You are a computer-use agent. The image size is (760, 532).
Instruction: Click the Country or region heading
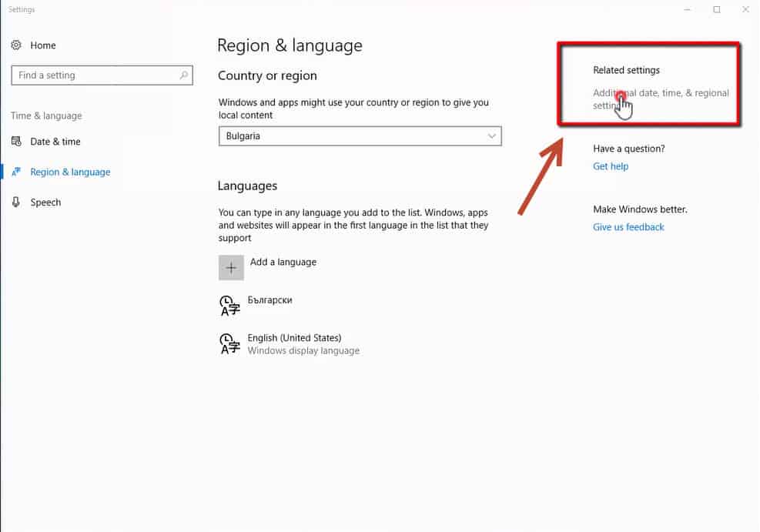(267, 75)
